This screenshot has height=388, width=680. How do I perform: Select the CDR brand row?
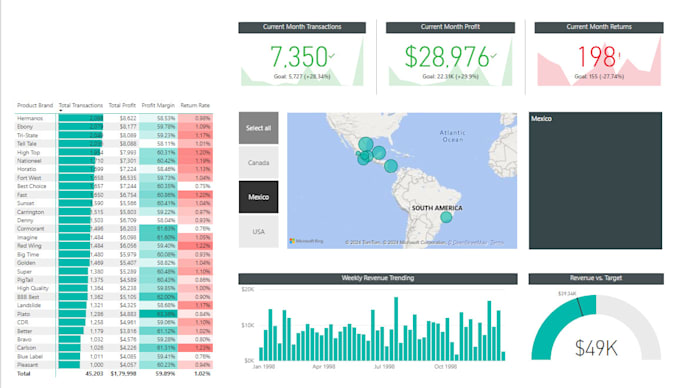click(114, 322)
